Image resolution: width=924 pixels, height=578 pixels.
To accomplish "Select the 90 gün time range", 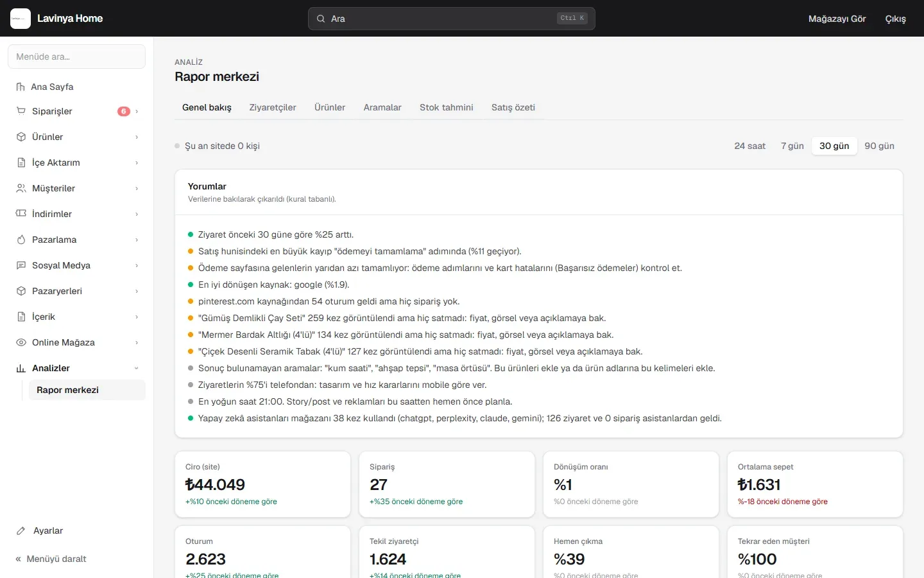I will pos(879,146).
